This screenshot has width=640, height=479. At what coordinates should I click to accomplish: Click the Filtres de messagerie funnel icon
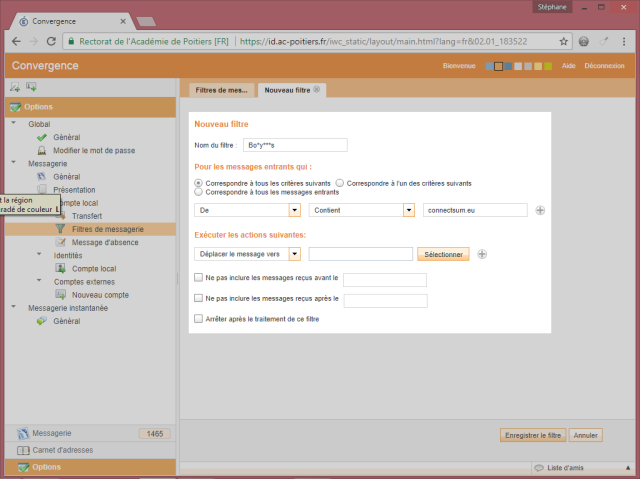coord(60,229)
